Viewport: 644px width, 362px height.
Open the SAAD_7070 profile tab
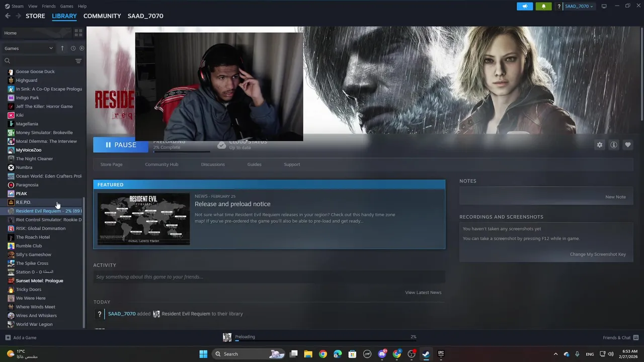[x=145, y=16]
